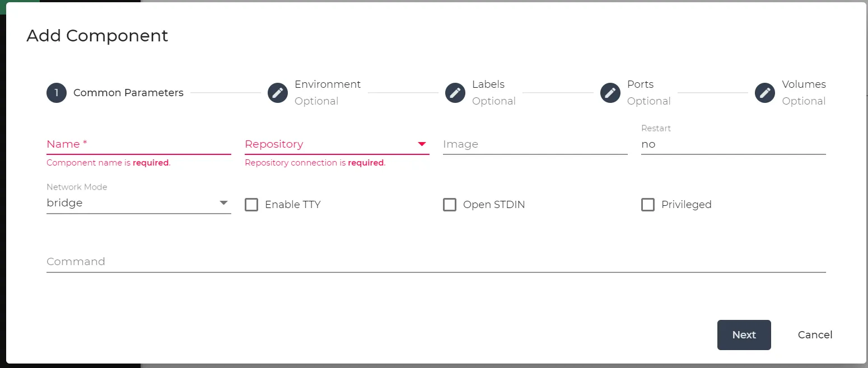This screenshot has width=868, height=368.
Task: Click the Network Mode label text
Action: click(x=77, y=187)
